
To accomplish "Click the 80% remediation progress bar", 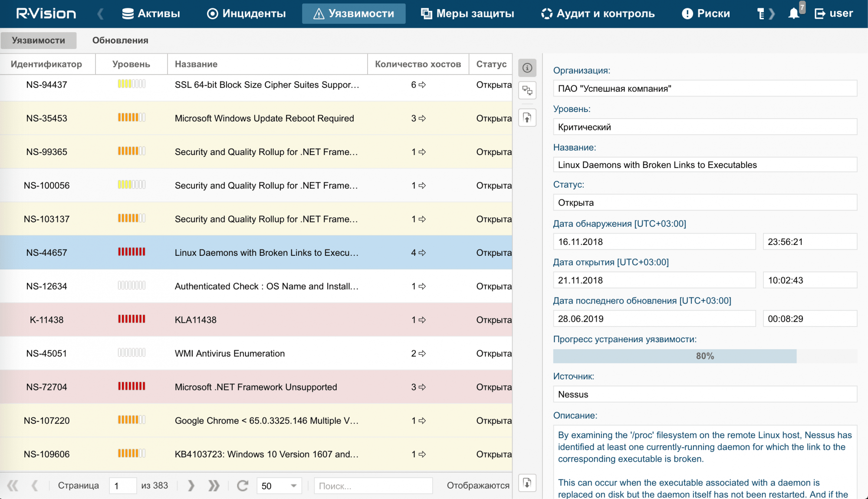I will coord(704,356).
